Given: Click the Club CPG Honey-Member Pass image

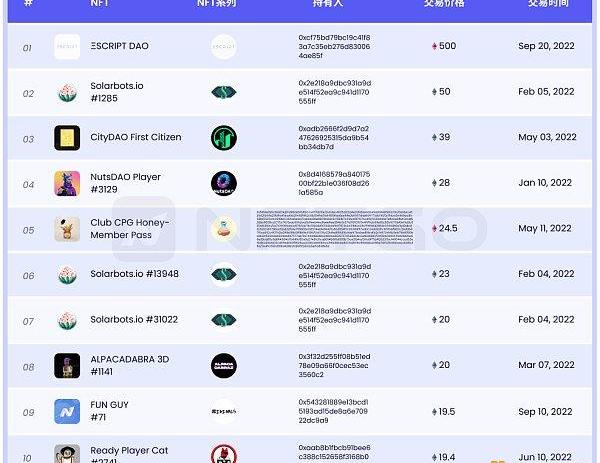Looking at the screenshot, I should tap(67, 229).
